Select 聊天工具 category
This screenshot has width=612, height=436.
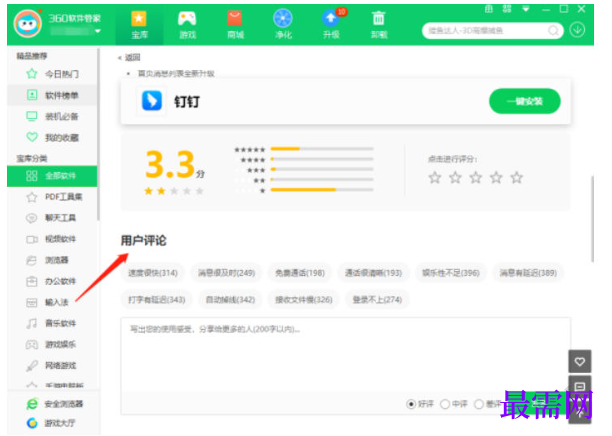pos(52,218)
